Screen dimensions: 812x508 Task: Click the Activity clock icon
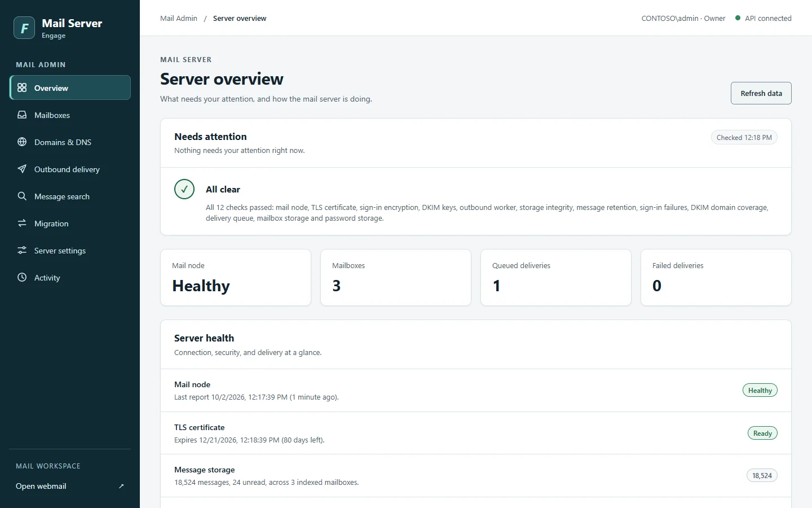click(x=22, y=277)
